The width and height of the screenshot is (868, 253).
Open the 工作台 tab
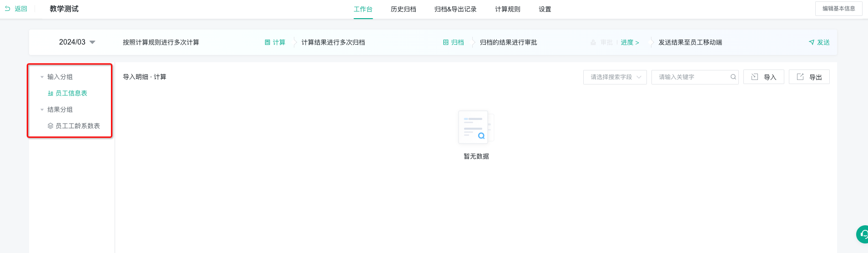click(x=363, y=9)
